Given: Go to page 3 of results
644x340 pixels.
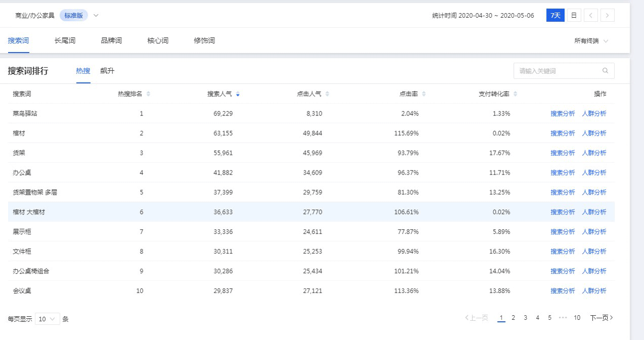Looking at the screenshot, I should (525, 318).
